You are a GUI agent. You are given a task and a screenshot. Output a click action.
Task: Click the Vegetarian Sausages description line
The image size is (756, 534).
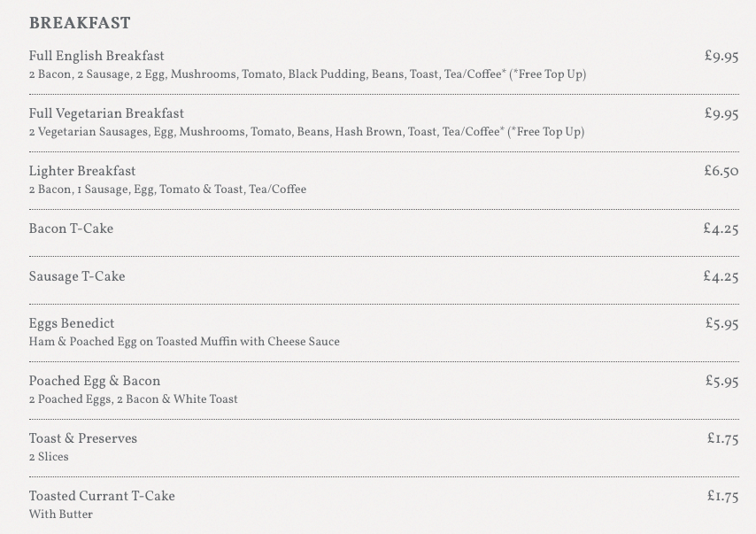coord(306,132)
